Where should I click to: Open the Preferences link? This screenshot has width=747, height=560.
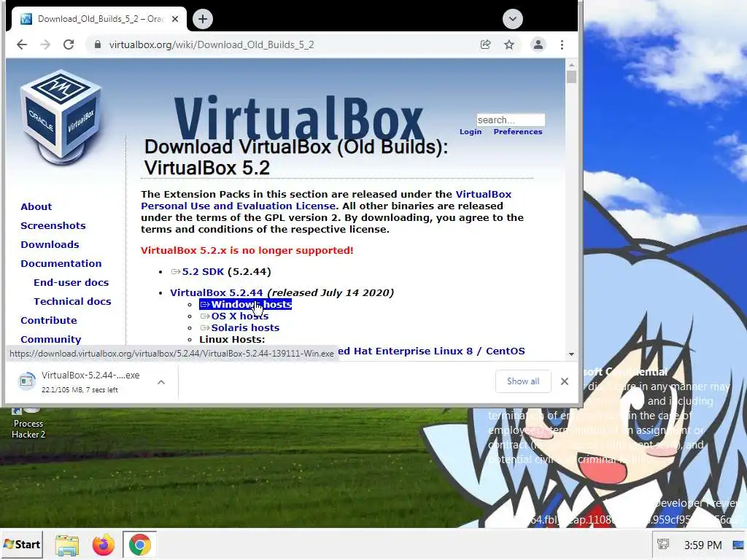click(518, 132)
